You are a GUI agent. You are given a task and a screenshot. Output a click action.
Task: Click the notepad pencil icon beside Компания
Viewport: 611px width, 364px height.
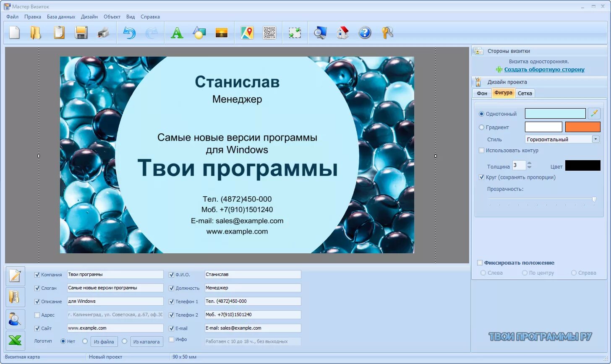coord(15,276)
